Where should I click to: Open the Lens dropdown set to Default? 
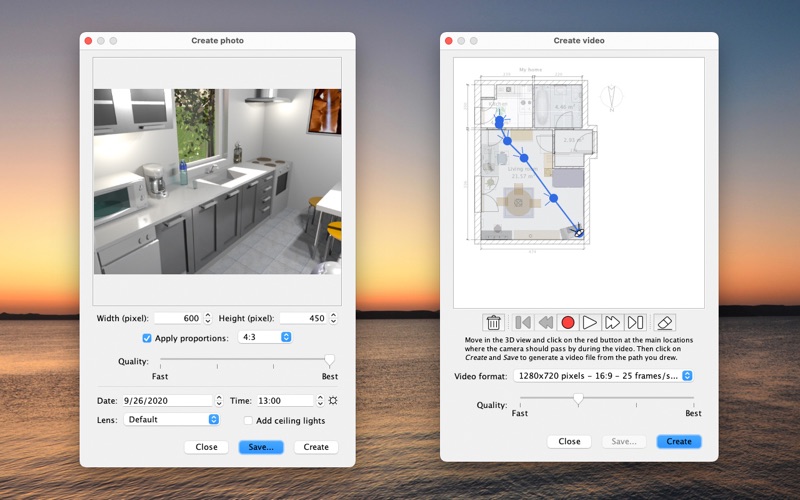click(x=171, y=420)
